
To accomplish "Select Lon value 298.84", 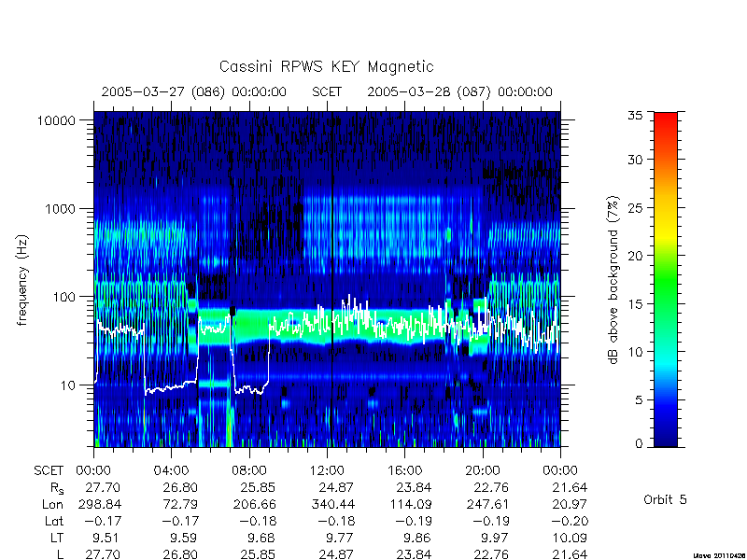I will [x=99, y=504].
